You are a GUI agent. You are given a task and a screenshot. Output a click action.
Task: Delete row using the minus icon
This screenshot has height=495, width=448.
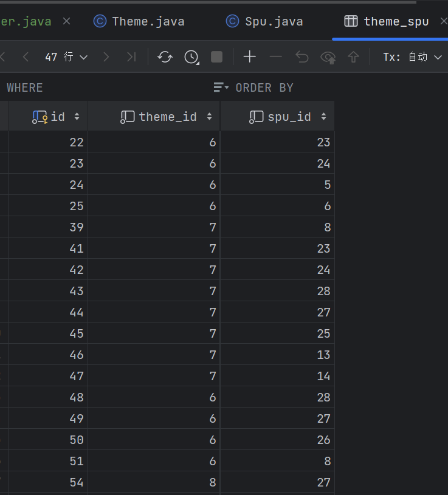(x=276, y=57)
